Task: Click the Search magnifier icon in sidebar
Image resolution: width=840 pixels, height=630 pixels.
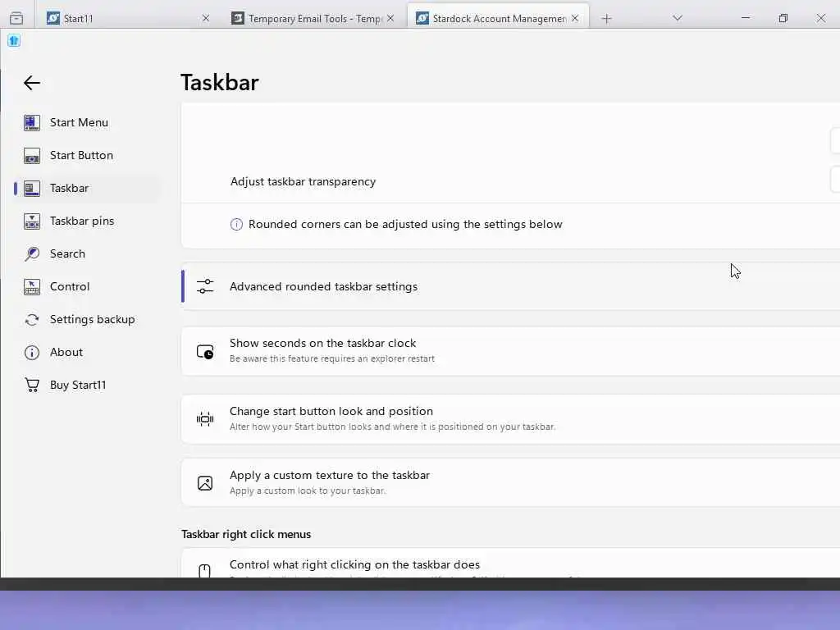Action: (x=32, y=254)
